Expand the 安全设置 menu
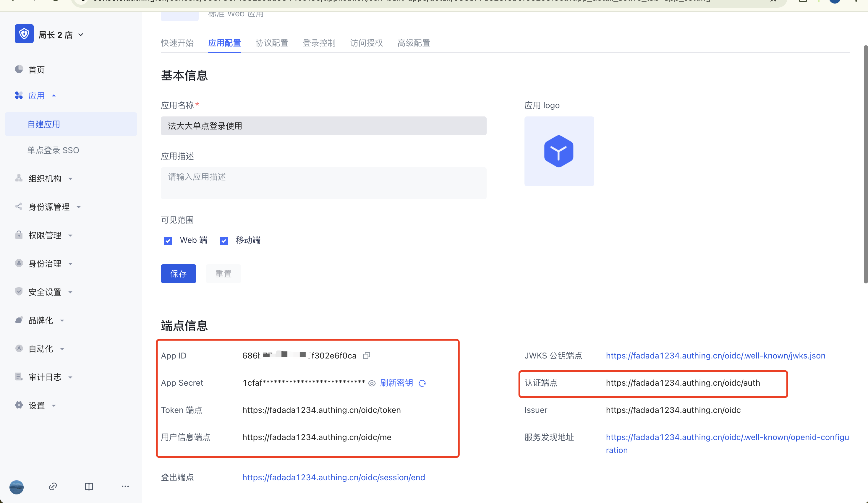The height and width of the screenshot is (503, 868). (x=70, y=292)
